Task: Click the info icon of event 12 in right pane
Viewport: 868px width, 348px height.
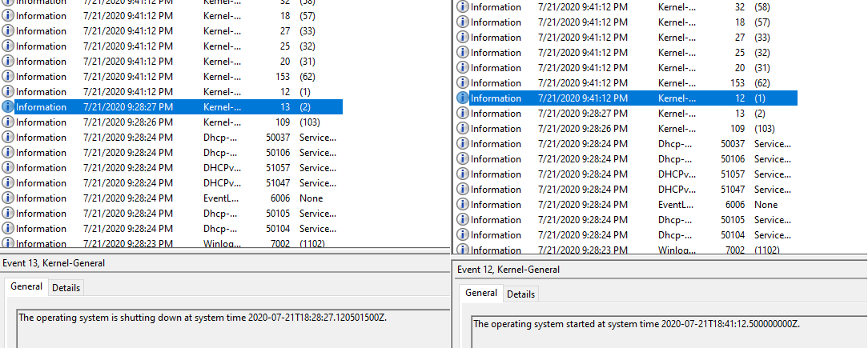Action: tap(462, 98)
